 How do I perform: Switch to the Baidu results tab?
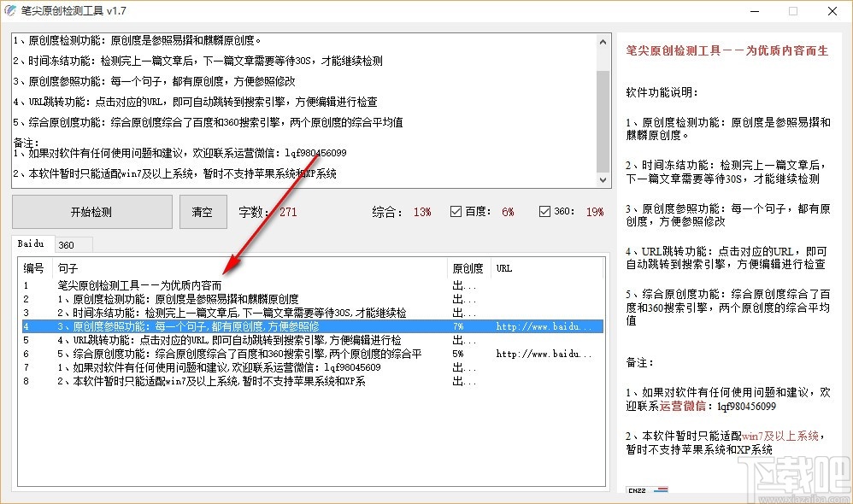pyautogui.click(x=31, y=243)
